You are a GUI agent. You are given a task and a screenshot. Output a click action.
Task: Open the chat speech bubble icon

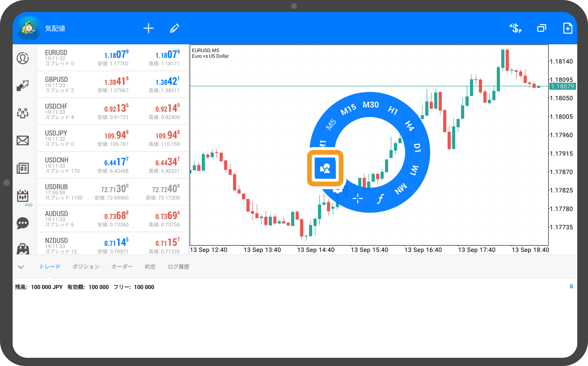click(x=23, y=223)
